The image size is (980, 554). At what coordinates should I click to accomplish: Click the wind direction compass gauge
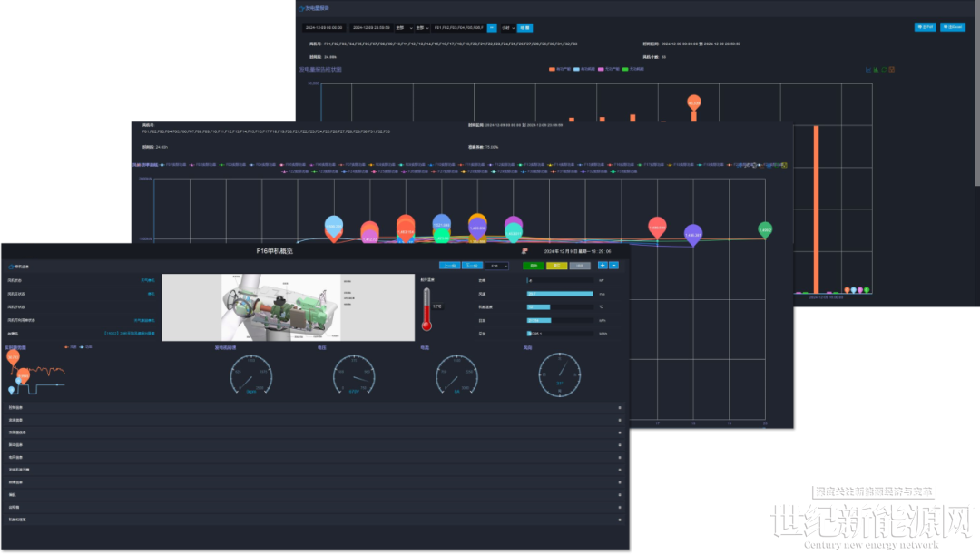(560, 374)
